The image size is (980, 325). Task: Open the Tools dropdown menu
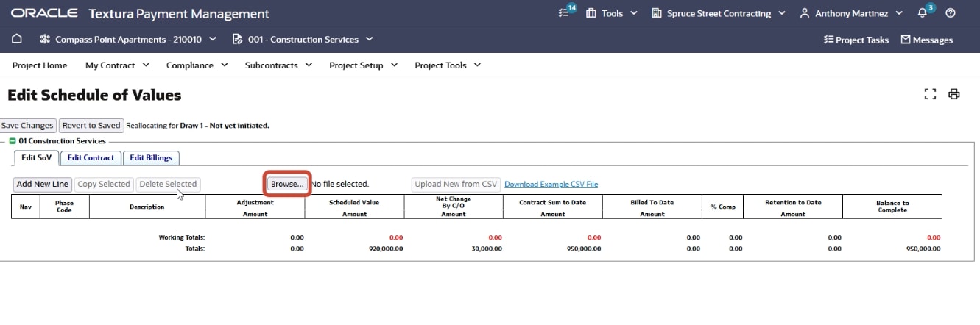[x=611, y=13]
